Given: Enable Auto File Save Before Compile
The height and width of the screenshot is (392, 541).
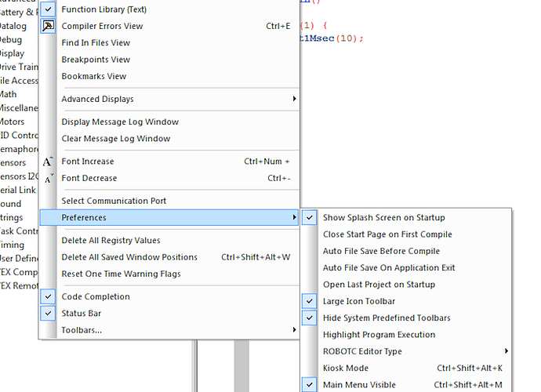Looking at the screenshot, I should pyautogui.click(x=406, y=251).
